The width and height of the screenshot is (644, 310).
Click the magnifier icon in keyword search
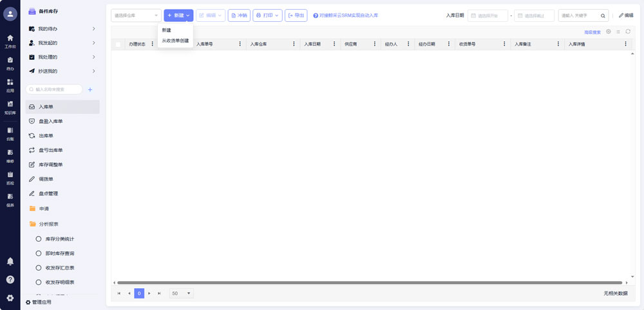[x=603, y=15]
